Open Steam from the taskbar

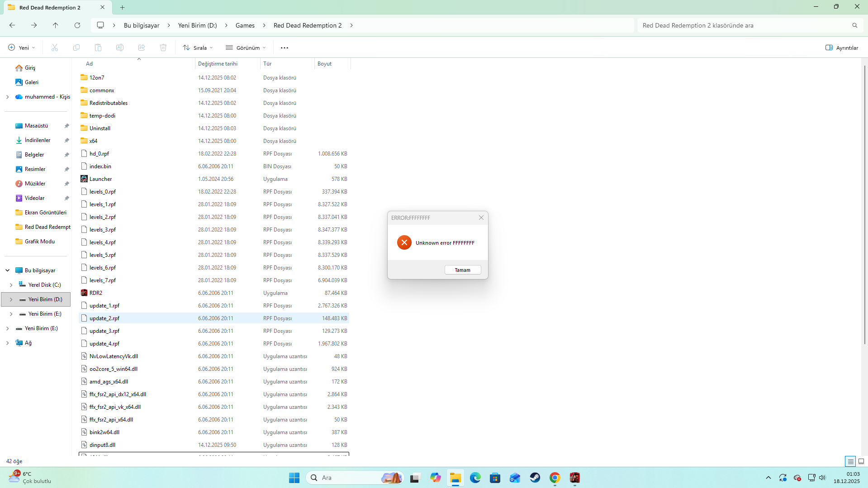point(535,478)
